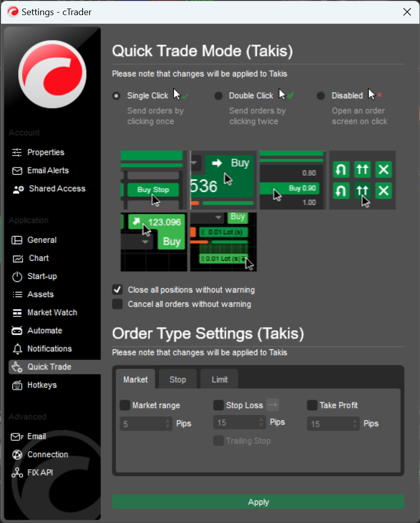Click the Buy Stop preview thumbnail

[154, 180]
